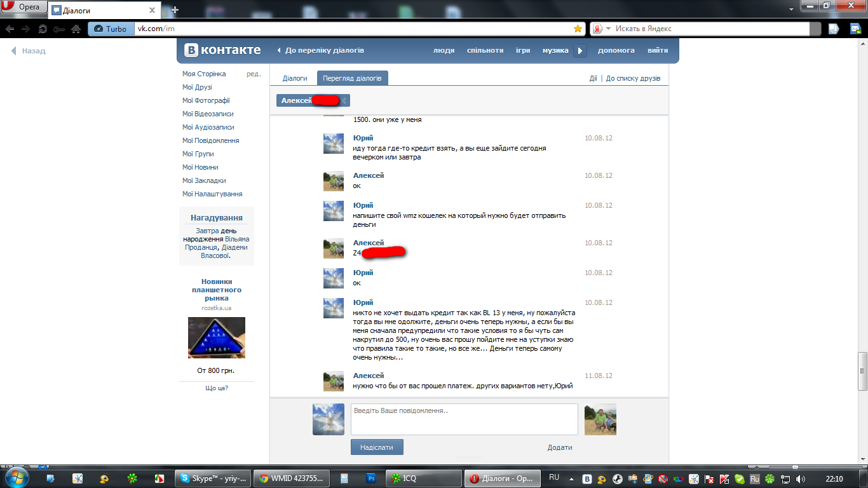Open Мої Фотографії in sidebar
The height and width of the screenshot is (488, 868).
coord(206,100)
